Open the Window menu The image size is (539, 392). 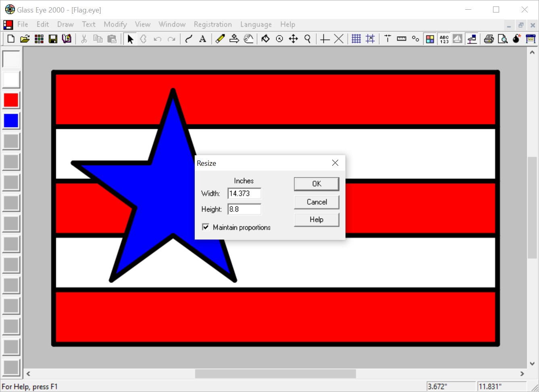pyautogui.click(x=172, y=24)
